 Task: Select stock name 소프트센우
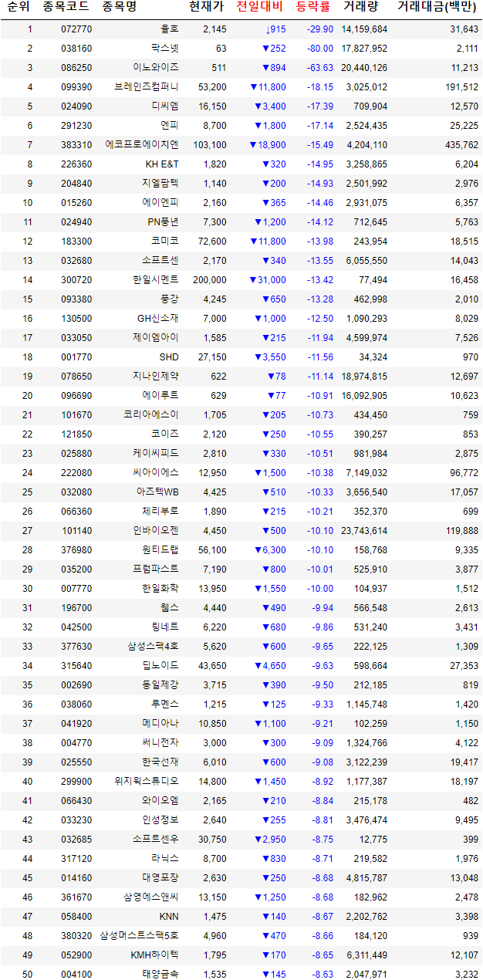coord(156,840)
